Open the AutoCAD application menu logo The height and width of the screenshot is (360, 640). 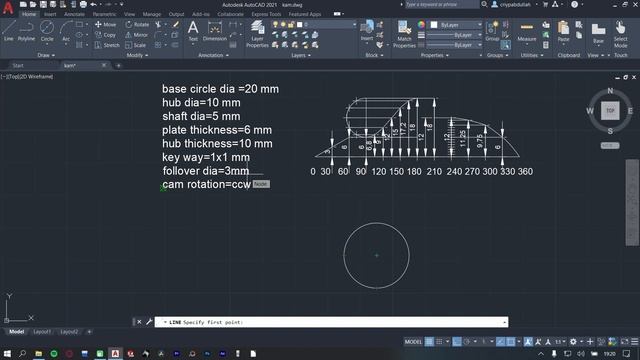pyautogui.click(x=8, y=7)
